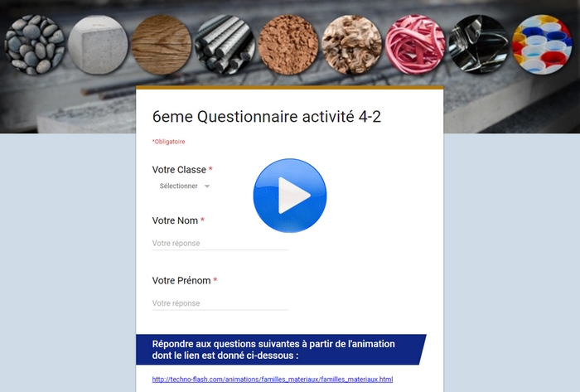Click the blue play button overlay
This screenshot has height=392, width=580.
290,196
